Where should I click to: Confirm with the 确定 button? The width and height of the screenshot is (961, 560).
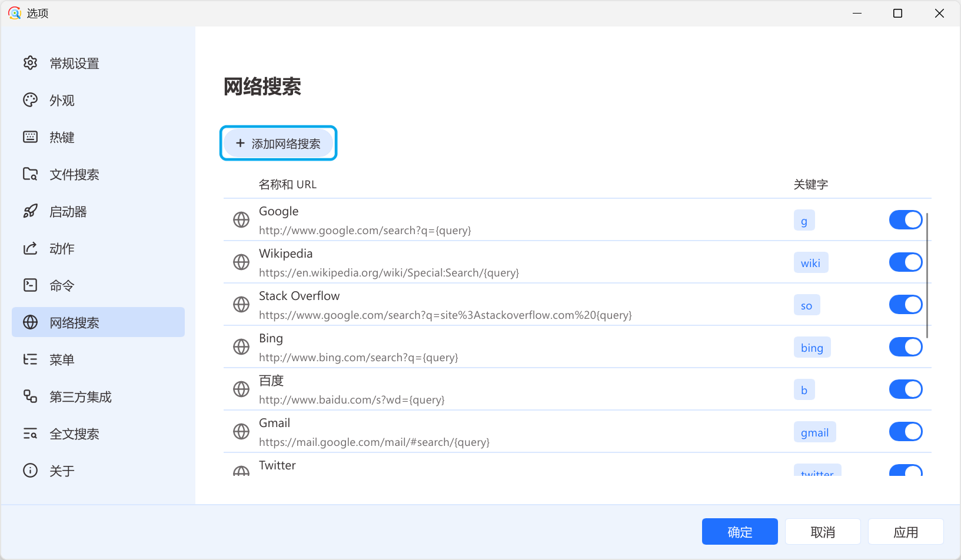(x=740, y=532)
